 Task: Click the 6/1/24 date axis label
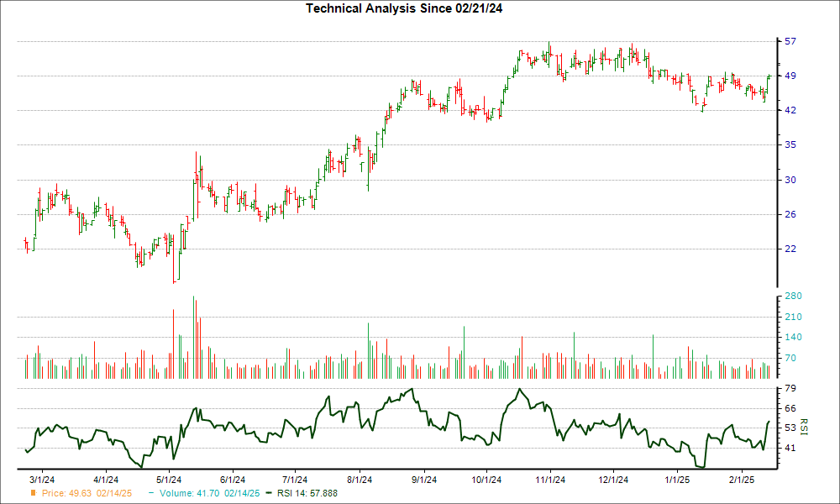[x=233, y=480]
